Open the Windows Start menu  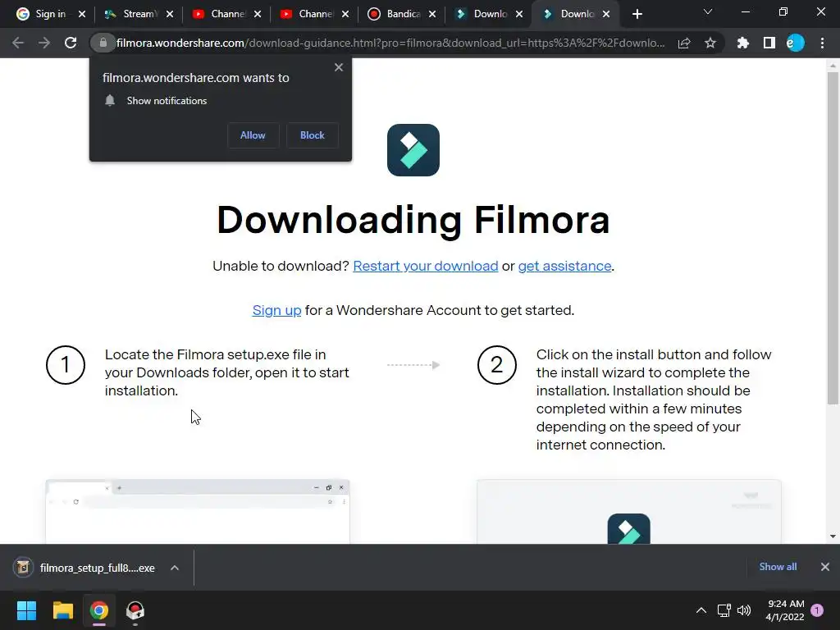tap(26, 610)
